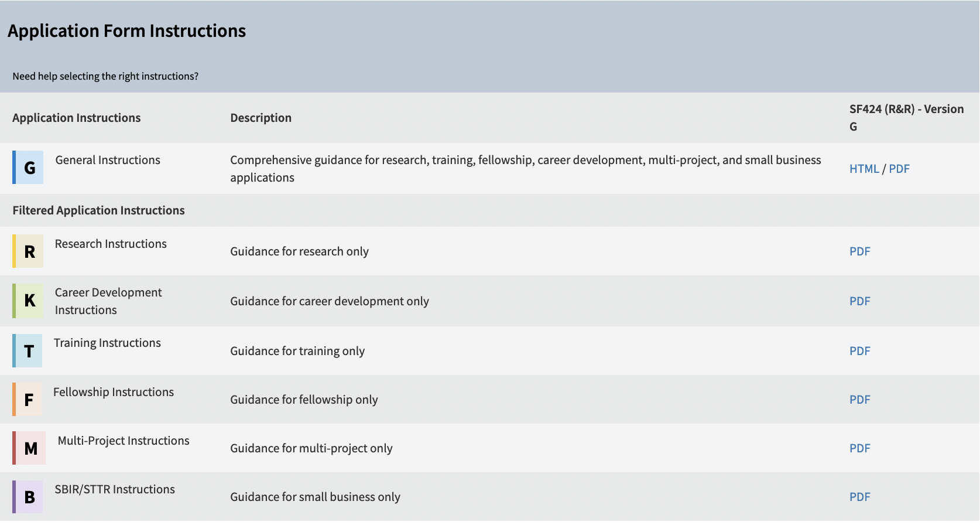Select the Research Instructions label

coord(111,244)
